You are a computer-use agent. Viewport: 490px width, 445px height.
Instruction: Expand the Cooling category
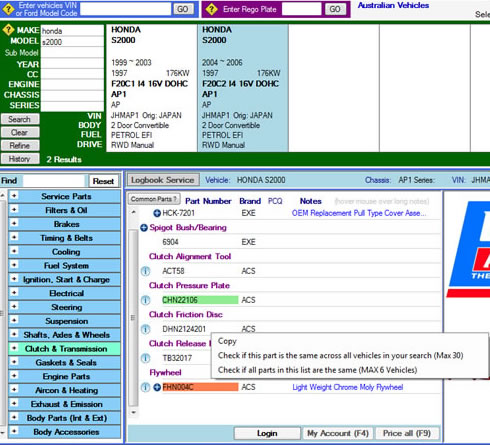[14, 251]
